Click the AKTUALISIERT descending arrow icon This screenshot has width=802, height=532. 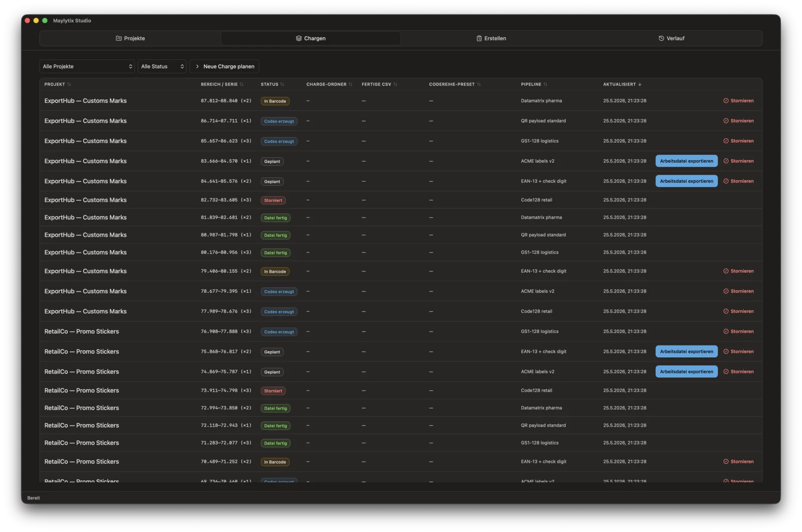click(x=640, y=84)
